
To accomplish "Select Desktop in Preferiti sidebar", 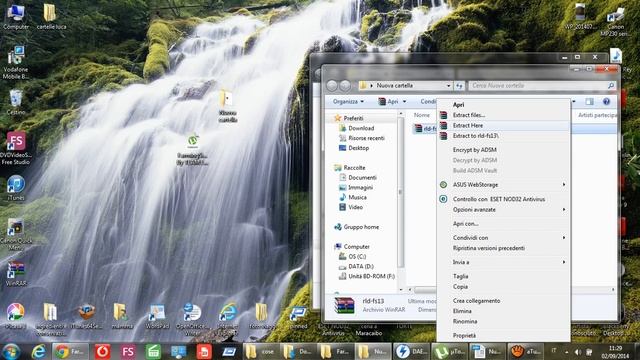I will [354, 148].
